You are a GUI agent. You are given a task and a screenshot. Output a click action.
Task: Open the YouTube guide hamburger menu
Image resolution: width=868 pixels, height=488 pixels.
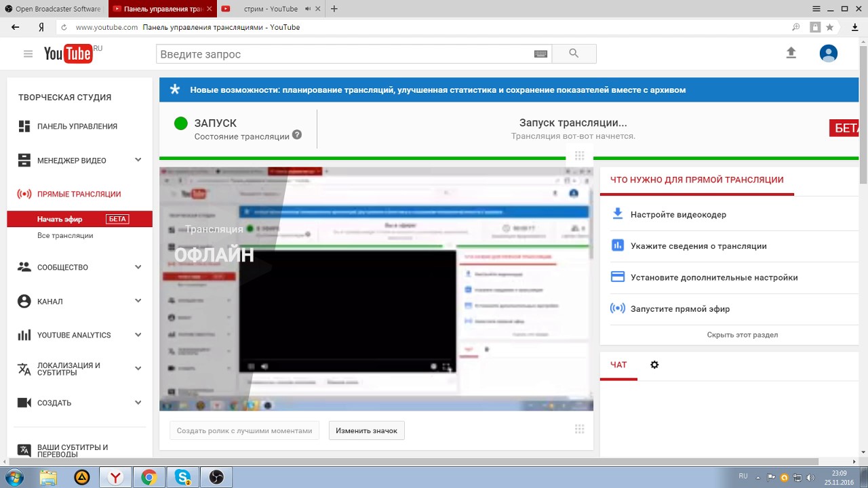[x=28, y=54]
